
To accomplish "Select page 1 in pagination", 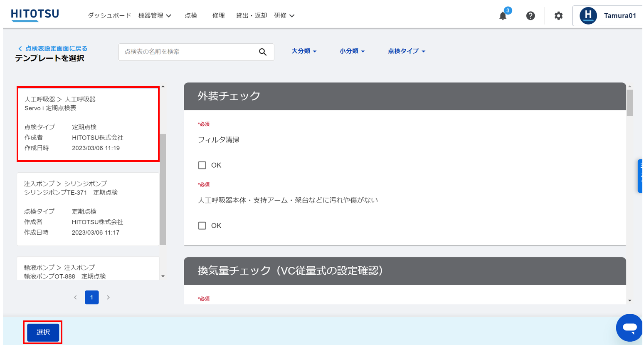I will pyautogui.click(x=91, y=297).
